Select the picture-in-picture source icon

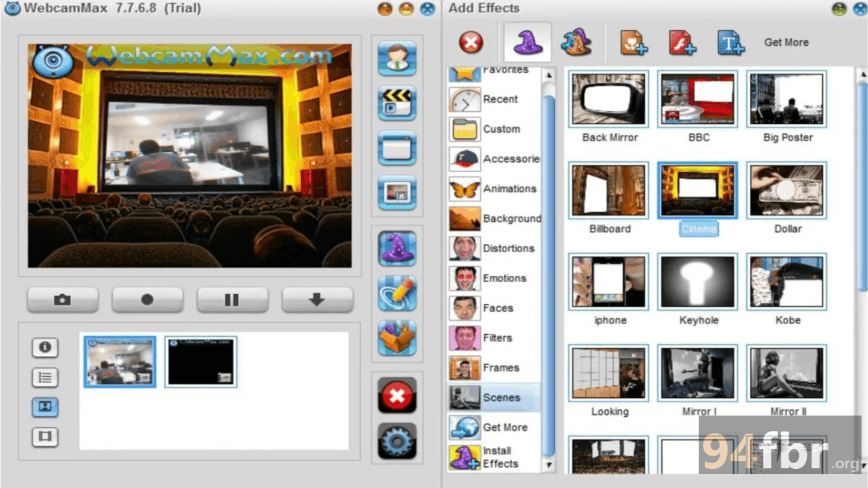397,193
